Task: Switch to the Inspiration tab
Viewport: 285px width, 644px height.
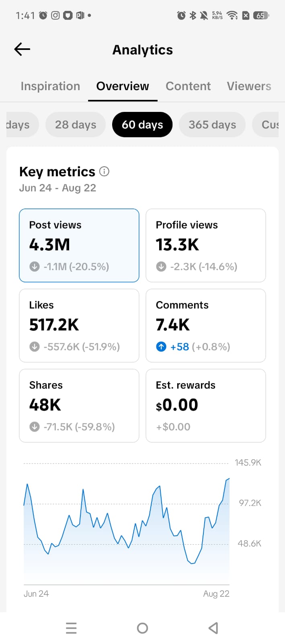Action: pos(50,86)
